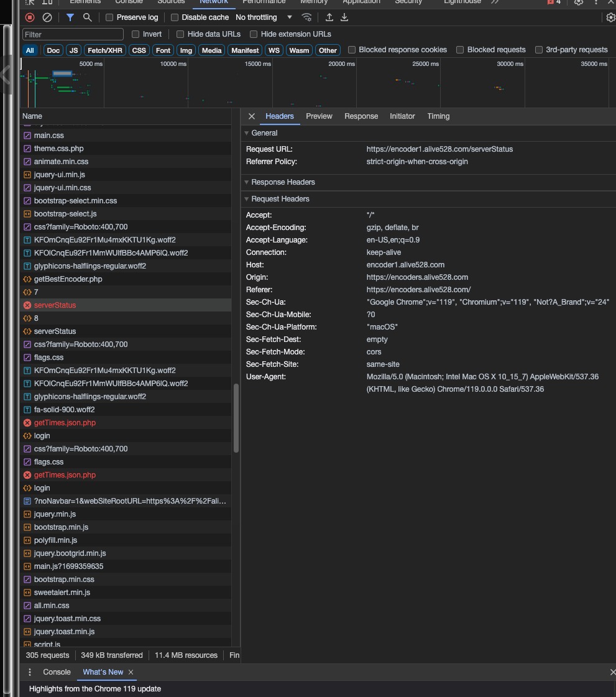
Task: Select the Headers tab
Action: (x=280, y=116)
